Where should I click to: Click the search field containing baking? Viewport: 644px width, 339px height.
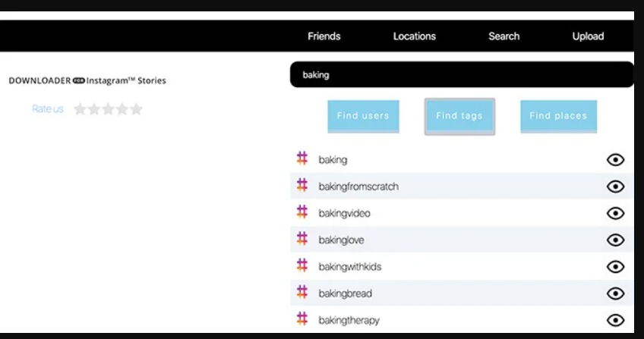click(x=461, y=75)
